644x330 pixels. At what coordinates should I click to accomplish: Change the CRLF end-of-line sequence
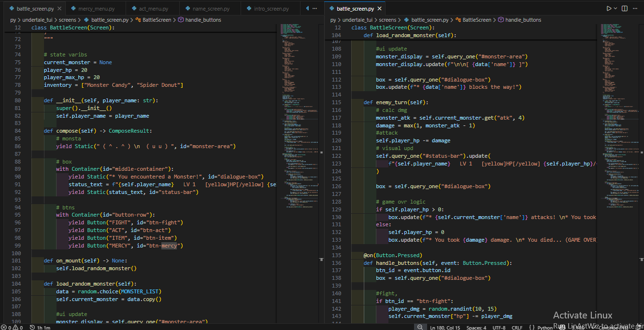click(x=517, y=328)
